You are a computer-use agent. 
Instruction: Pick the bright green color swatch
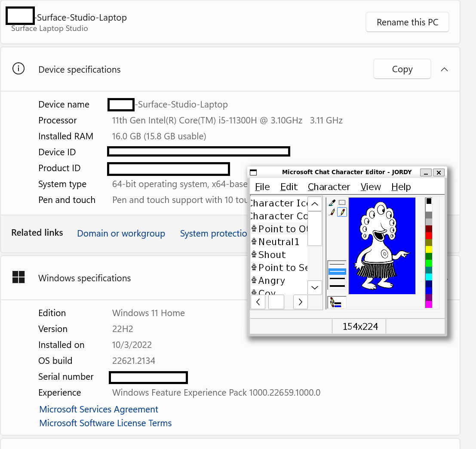point(429,263)
